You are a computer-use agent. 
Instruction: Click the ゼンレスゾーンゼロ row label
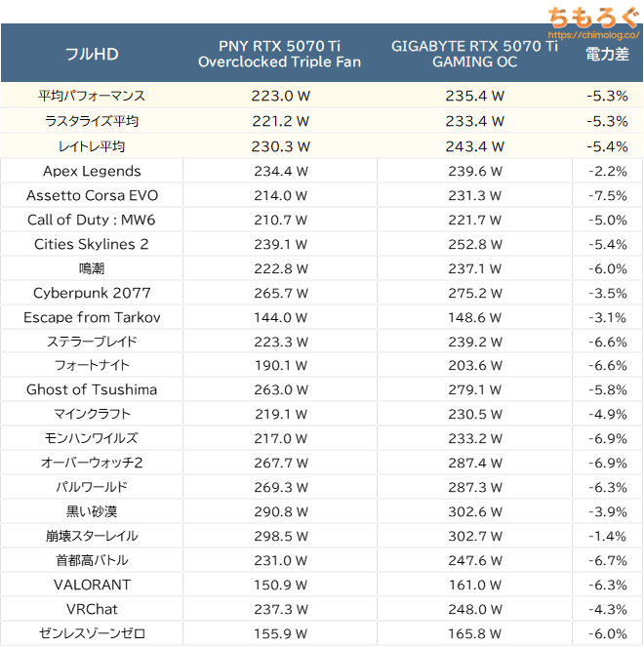click(92, 632)
